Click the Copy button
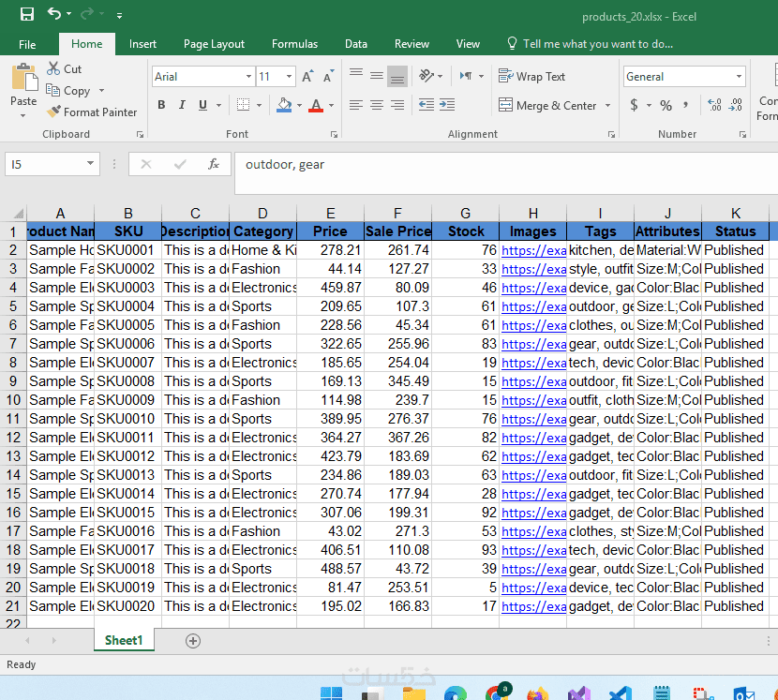The image size is (778, 700). (x=68, y=91)
